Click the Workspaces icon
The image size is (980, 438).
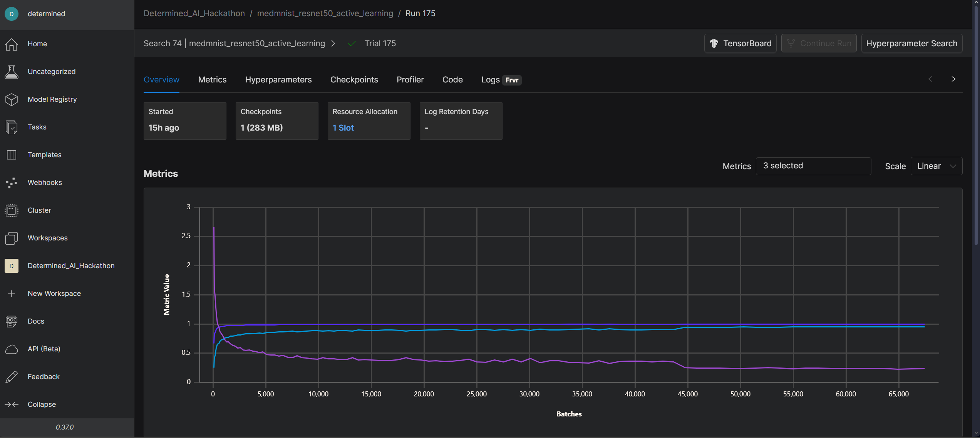pyautogui.click(x=12, y=238)
